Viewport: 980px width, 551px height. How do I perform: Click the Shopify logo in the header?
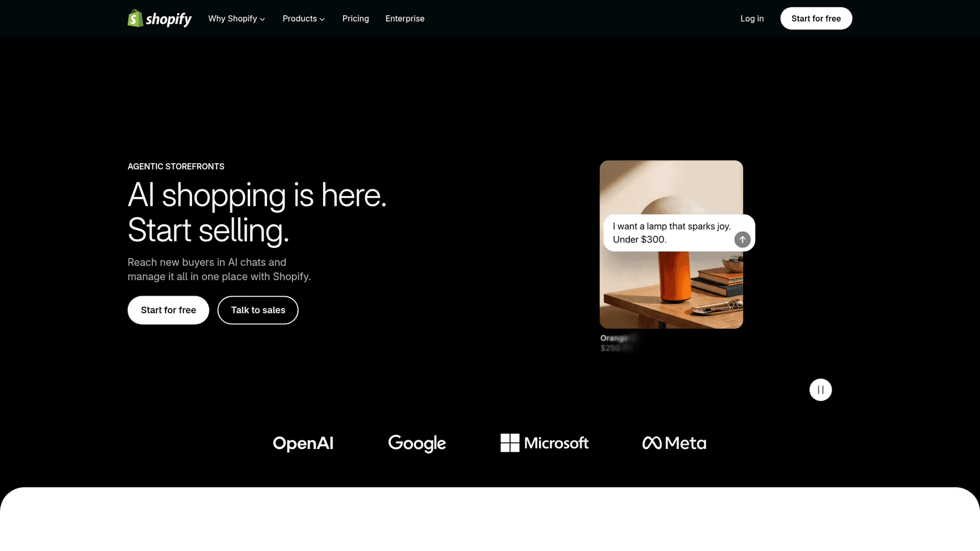159,19
